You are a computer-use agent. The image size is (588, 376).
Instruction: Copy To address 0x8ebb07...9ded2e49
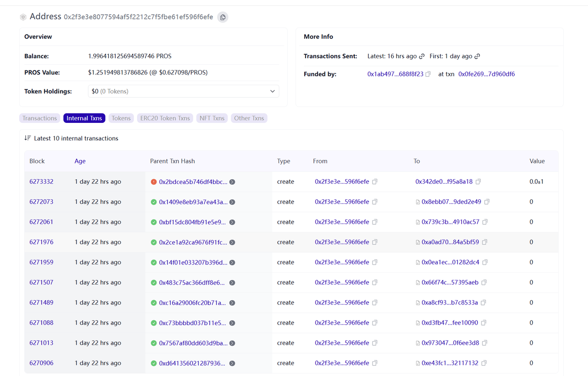pyautogui.click(x=487, y=202)
